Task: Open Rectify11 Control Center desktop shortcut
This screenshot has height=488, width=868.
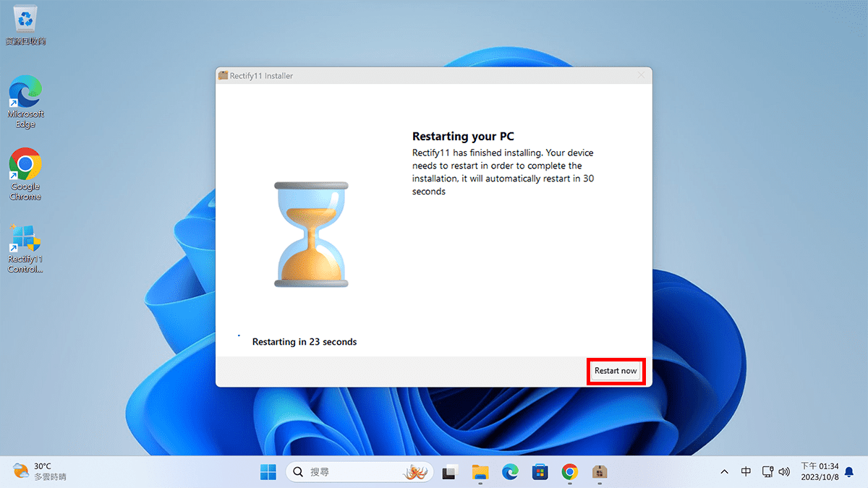Action: pos(25,247)
